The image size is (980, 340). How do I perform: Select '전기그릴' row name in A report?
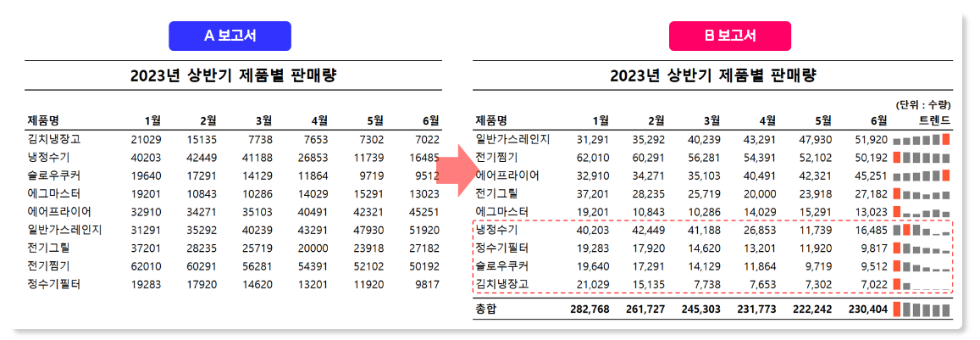(49, 248)
